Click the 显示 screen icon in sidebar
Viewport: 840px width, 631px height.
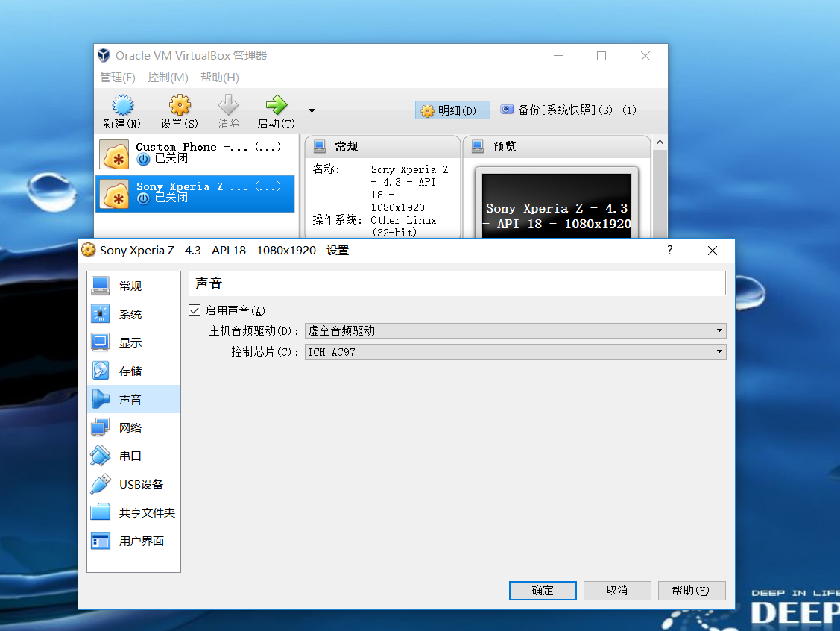100,342
